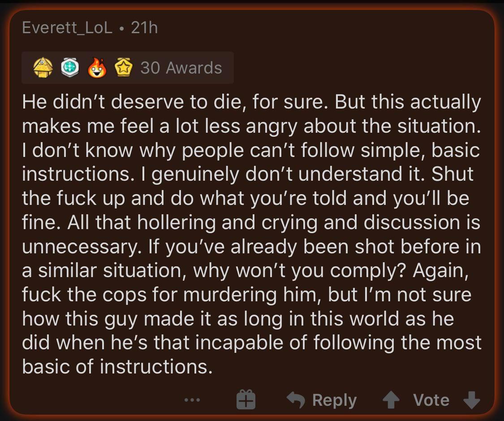Click the awards badge pill background

coord(127,68)
